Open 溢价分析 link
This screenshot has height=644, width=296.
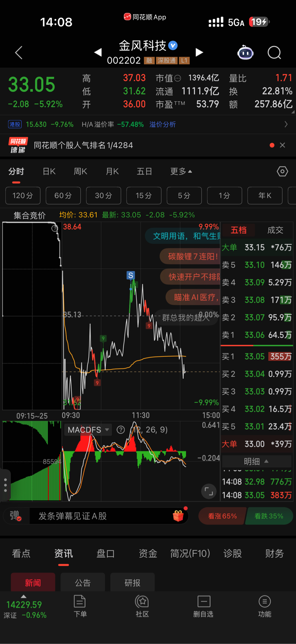[x=163, y=124]
